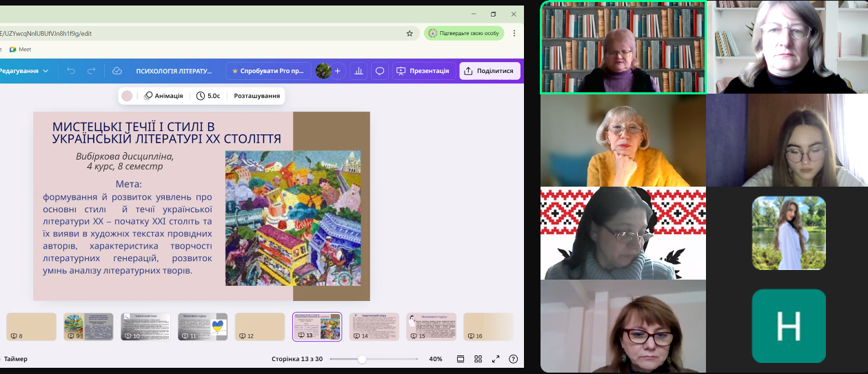Image resolution: width=868 pixels, height=374 pixels.
Task: Click the pink background color swatch
Action: pos(127,96)
